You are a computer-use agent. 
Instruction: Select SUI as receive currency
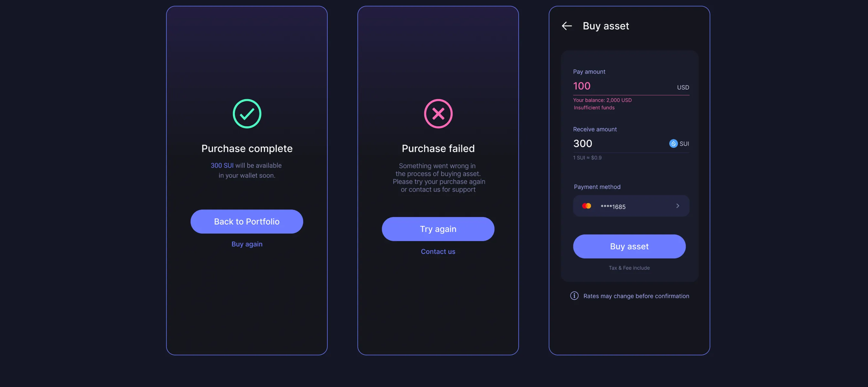[x=684, y=143]
